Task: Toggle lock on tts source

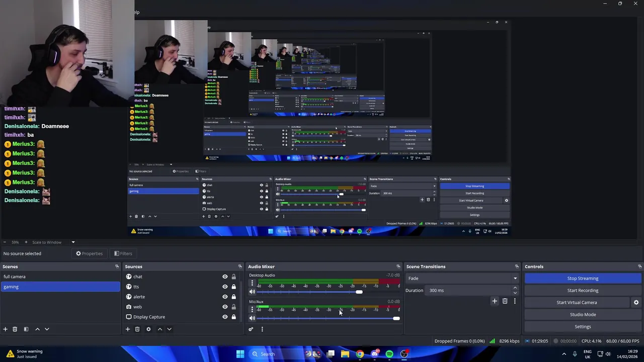Action: pos(233,287)
